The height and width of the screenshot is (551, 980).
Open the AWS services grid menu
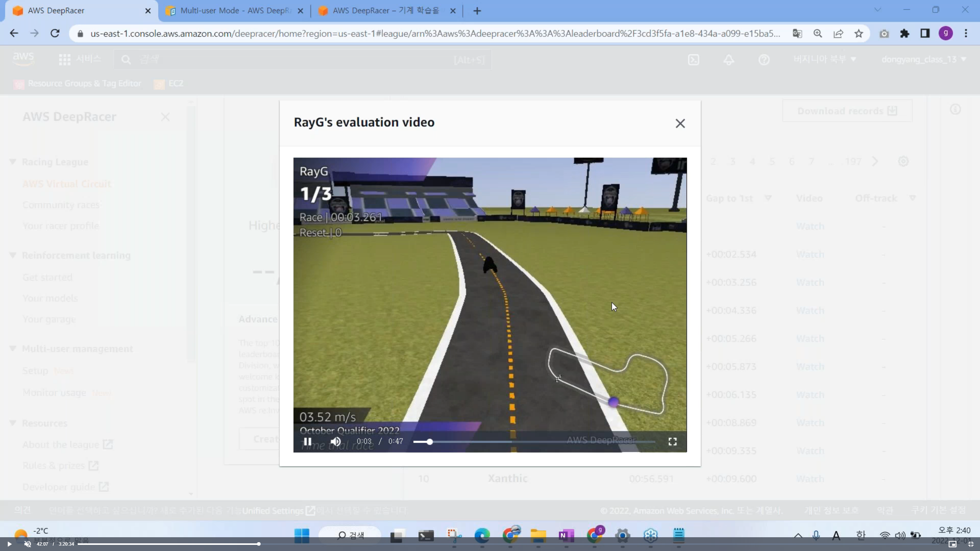pos(64,60)
